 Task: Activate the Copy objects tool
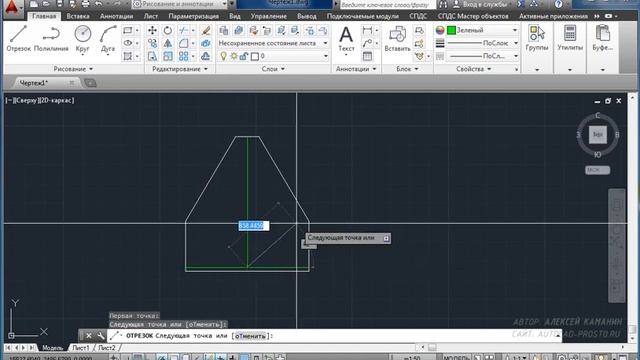click(x=152, y=43)
